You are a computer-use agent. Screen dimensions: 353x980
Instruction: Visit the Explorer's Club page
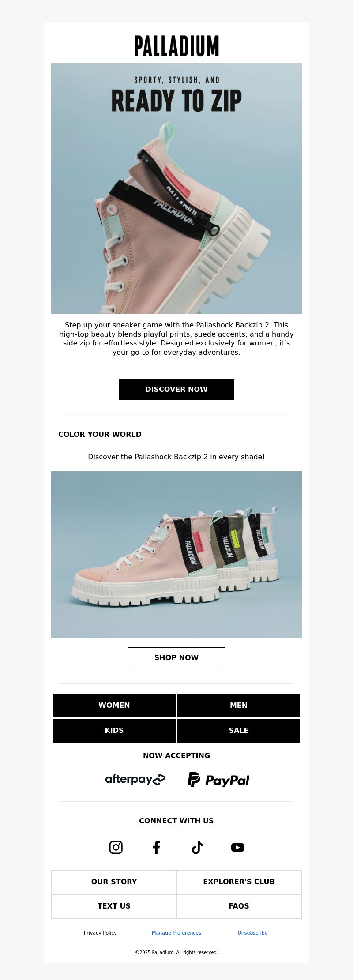click(239, 882)
